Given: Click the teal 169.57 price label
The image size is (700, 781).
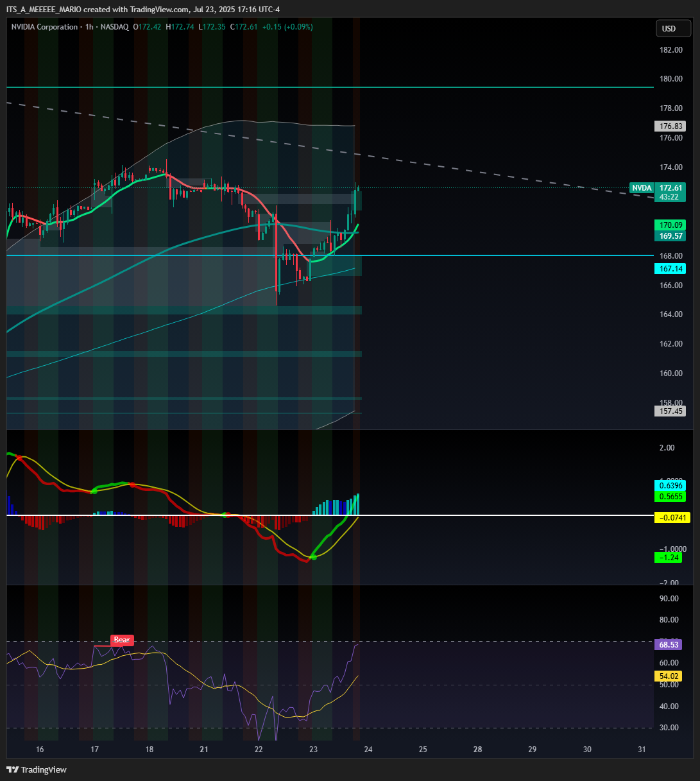Looking at the screenshot, I should (670, 236).
